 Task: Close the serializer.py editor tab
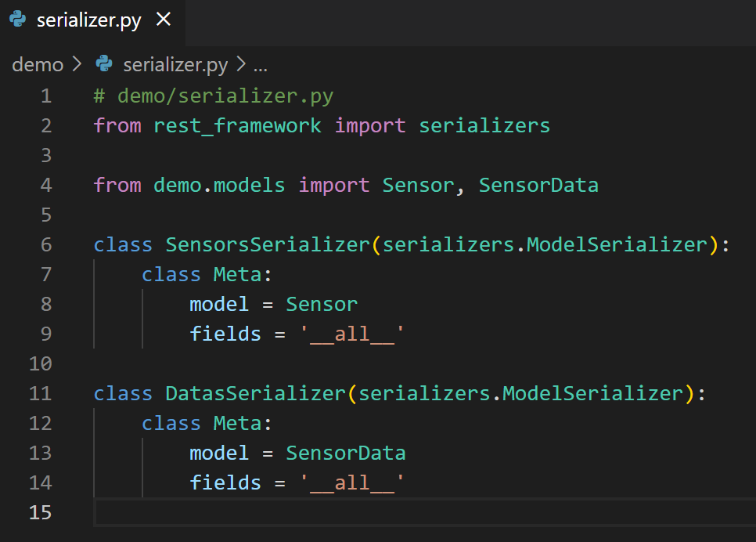pyautogui.click(x=164, y=20)
